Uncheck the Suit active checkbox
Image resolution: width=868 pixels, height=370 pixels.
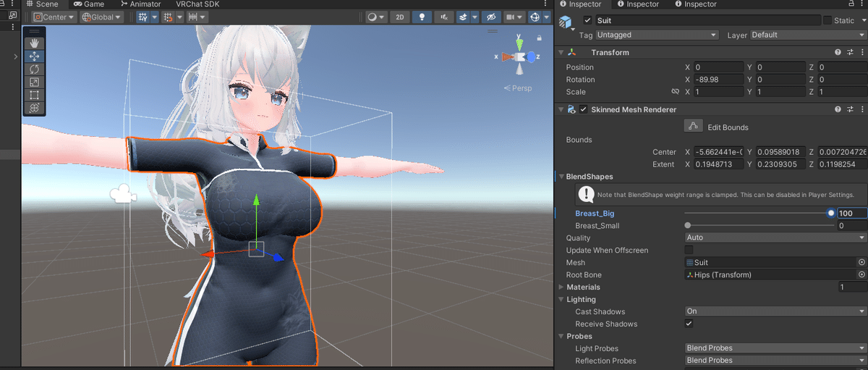[587, 20]
